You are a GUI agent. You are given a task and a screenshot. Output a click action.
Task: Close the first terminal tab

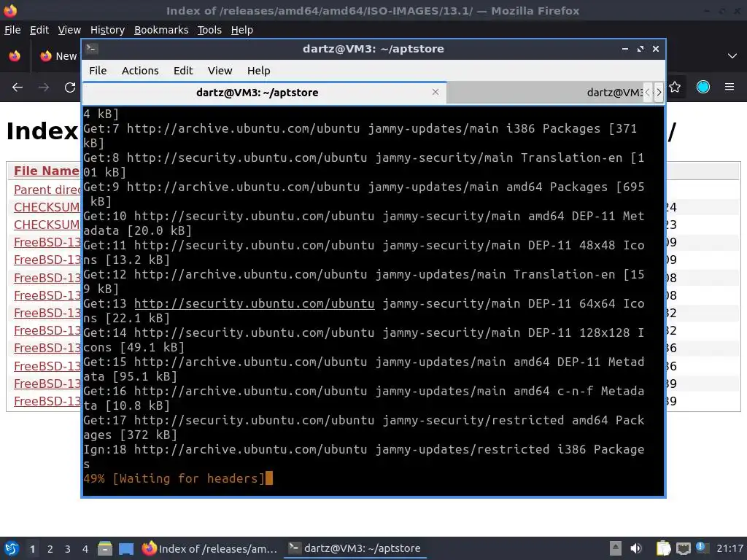pos(436,92)
